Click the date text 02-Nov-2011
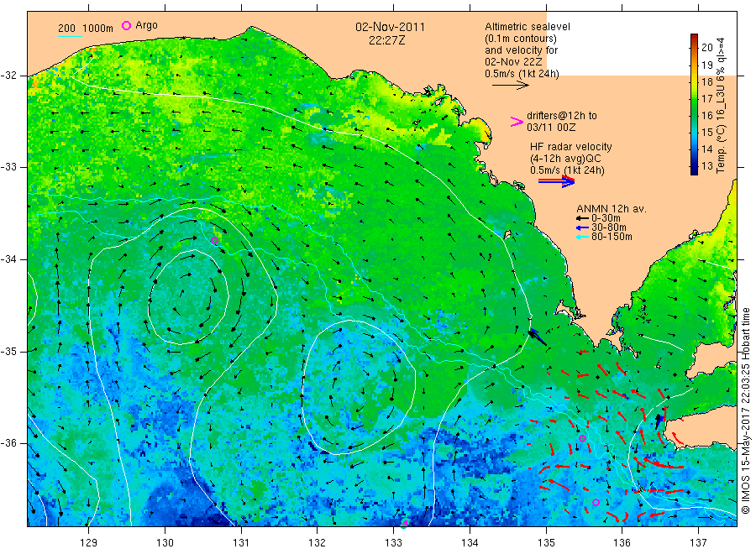 tap(390, 27)
